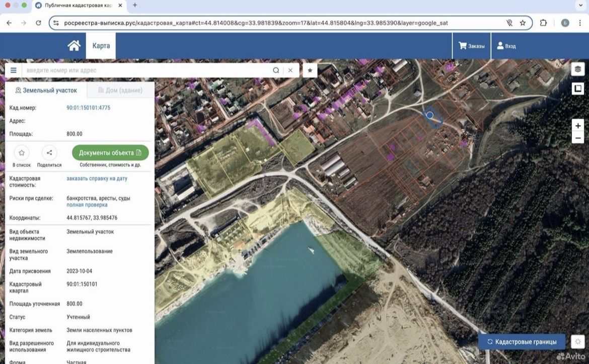Open the hamburger menu beside search
This screenshot has width=589, height=364.
point(14,70)
